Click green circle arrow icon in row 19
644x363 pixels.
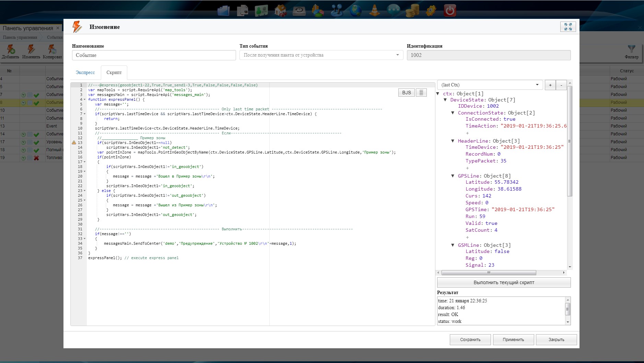click(23, 158)
